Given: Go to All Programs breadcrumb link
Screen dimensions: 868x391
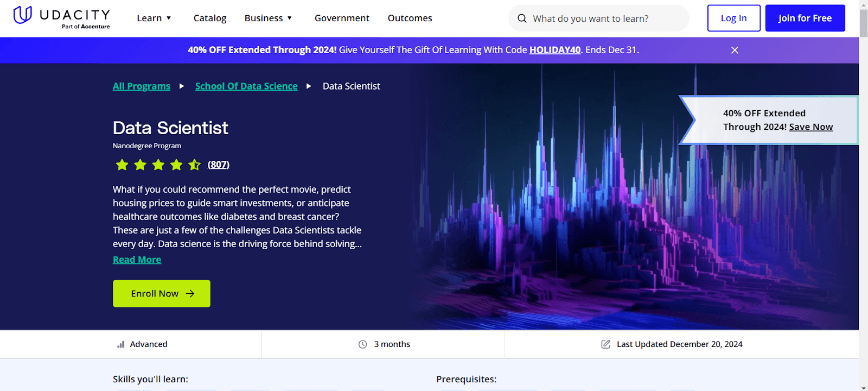Looking at the screenshot, I should [x=142, y=86].
